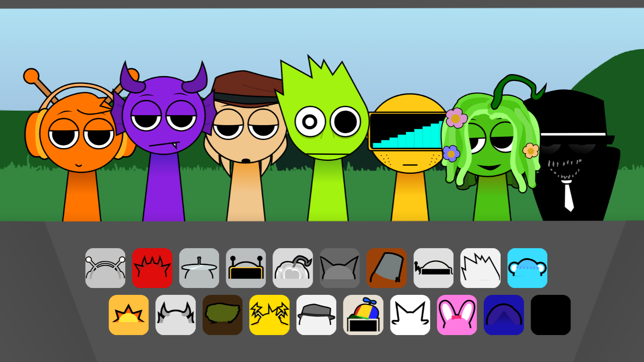Select the gray antennae sound icon
Screen dimensions: 644x362
[x=105, y=268]
